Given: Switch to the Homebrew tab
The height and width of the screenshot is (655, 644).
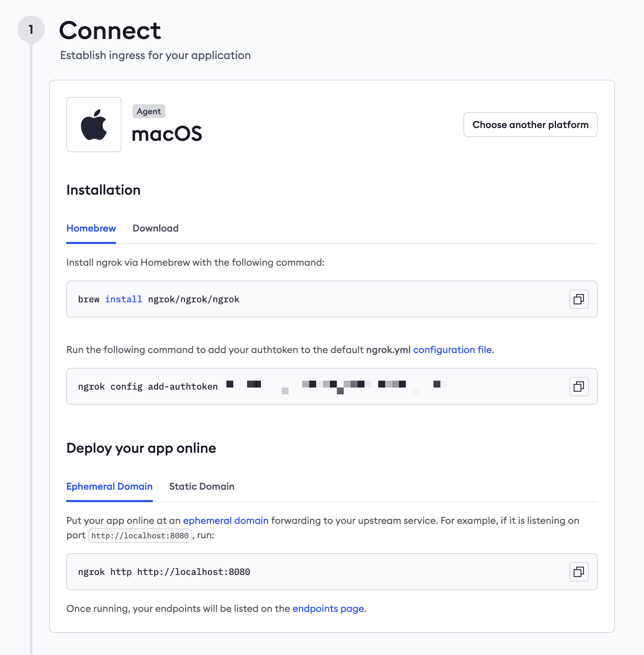Looking at the screenshot, I should (x=91, y=228).
